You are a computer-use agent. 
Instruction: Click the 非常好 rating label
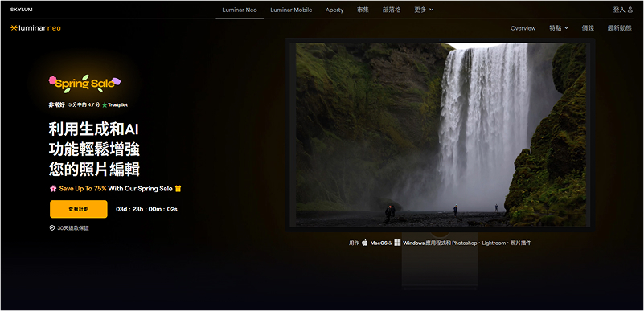(56, 105)
